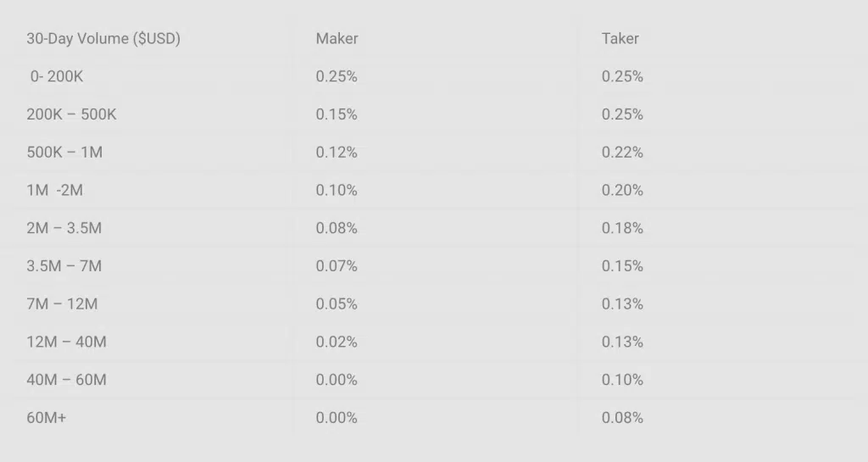Click the 40M – 60M volume tier
Screen dimensions: 868x462
[66, 380]
